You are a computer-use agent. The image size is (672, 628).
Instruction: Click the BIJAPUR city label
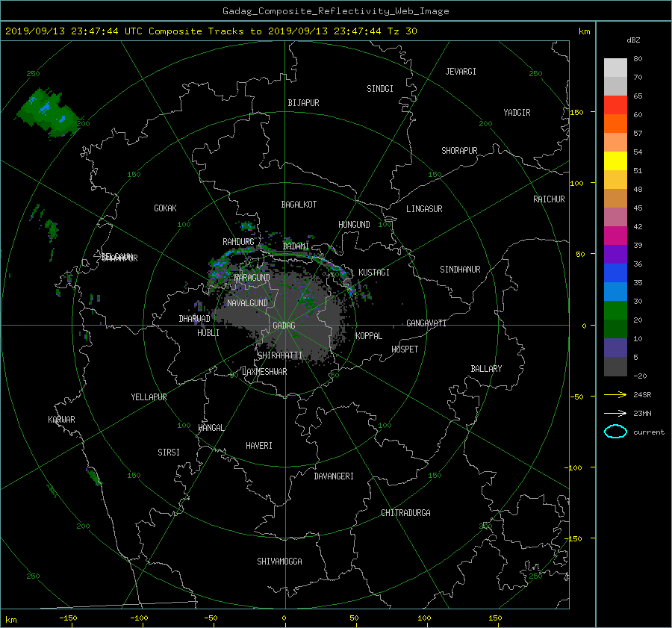click(x=303, y=103)
